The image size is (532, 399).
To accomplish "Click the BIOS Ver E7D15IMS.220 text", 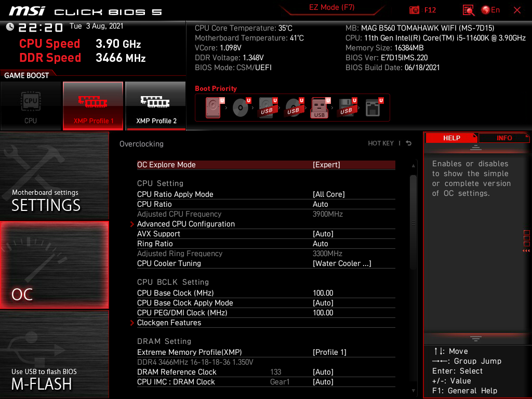I will coord(387,58).
